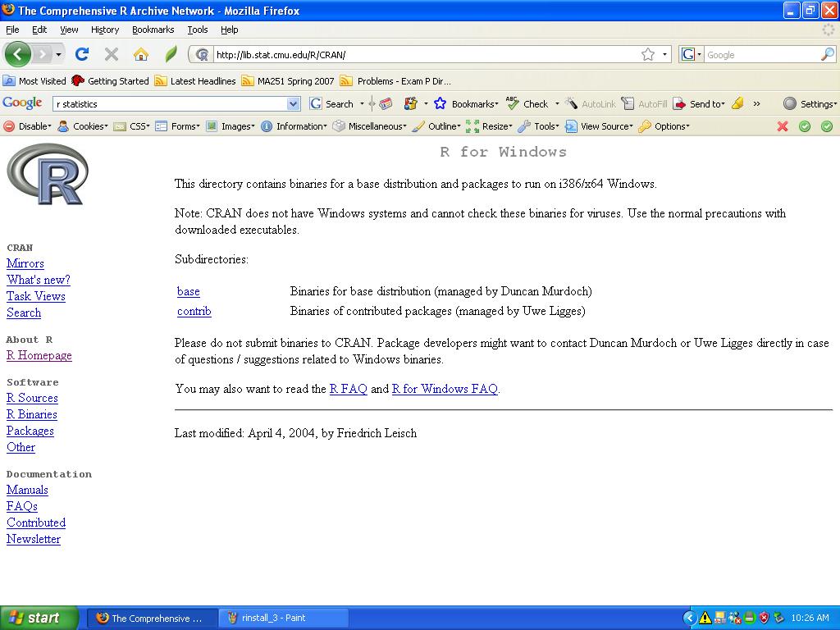The image size is (840, 630).
Task: Click the Windows Start button
Action: [39, 618]
